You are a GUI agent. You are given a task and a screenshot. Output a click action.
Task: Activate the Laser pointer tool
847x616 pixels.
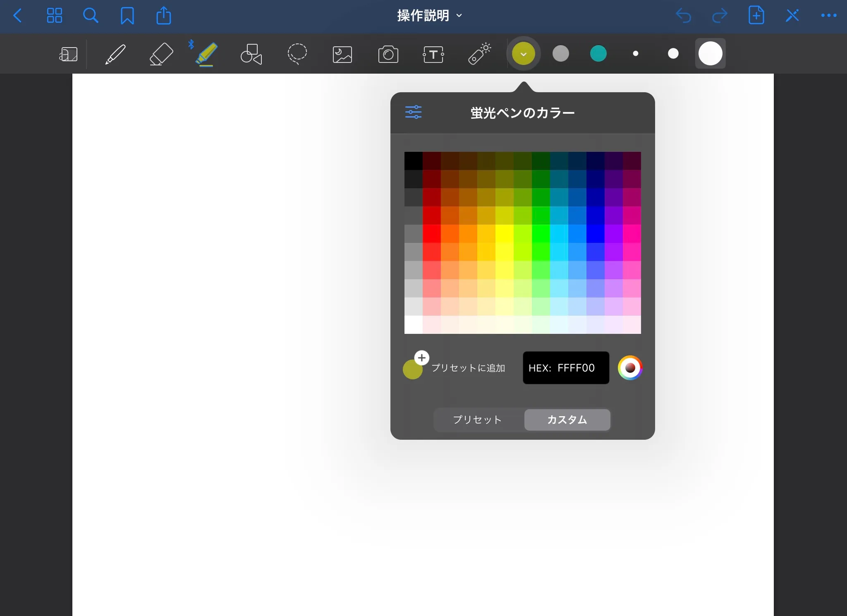pos(479,54)
